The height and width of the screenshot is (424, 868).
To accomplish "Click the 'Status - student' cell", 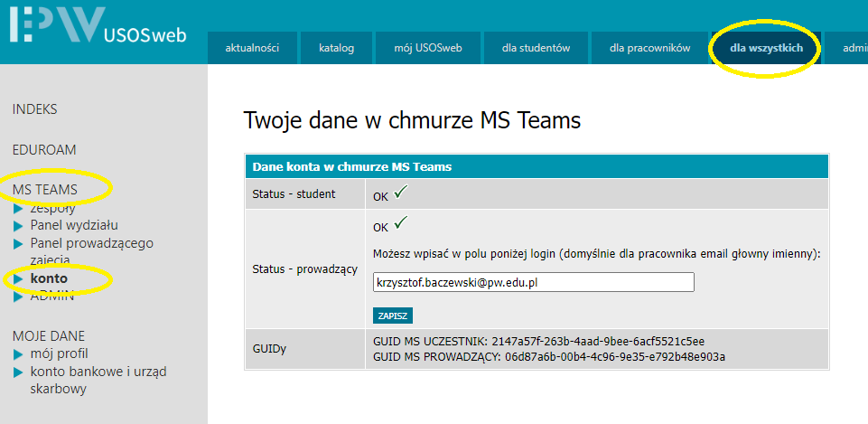I will point(305,194).
